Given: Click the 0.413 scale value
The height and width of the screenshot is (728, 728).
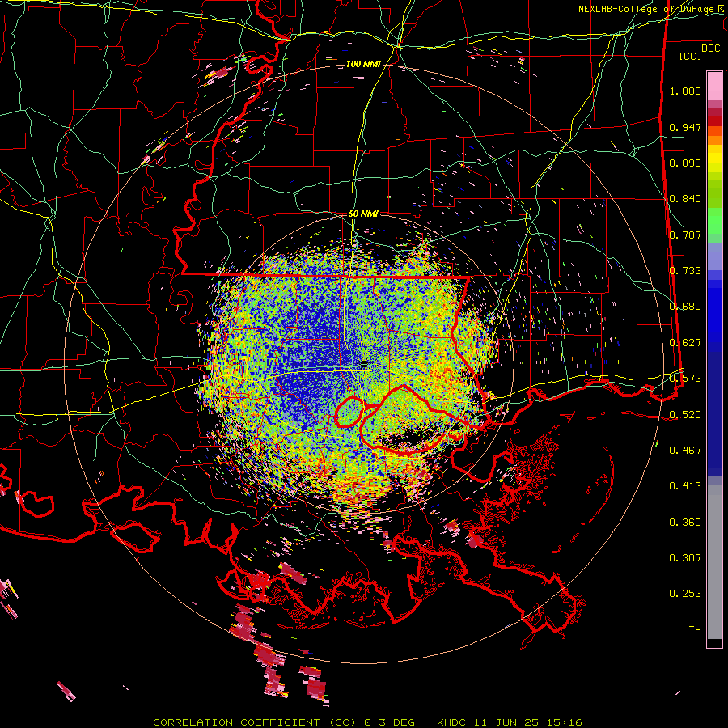Looking at the screenshot, I should coord(685,486).
